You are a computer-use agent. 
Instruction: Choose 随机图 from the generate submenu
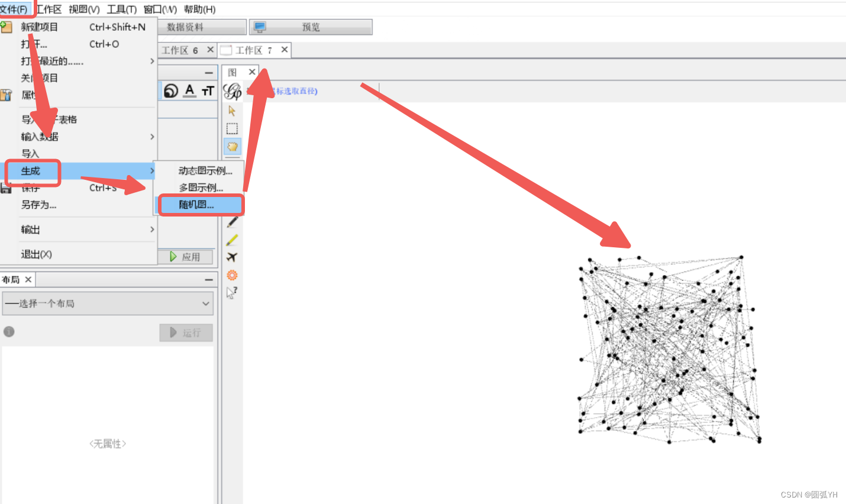[x=200, y=205]
